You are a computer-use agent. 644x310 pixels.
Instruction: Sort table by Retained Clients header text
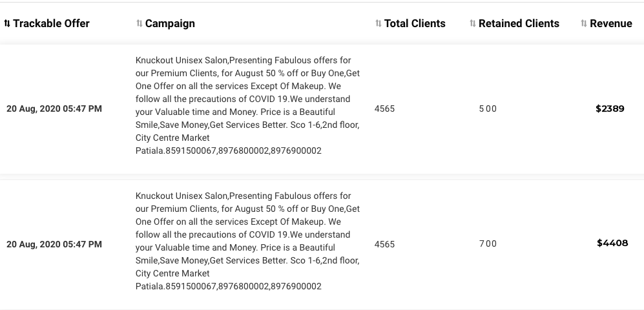(519, 24)
